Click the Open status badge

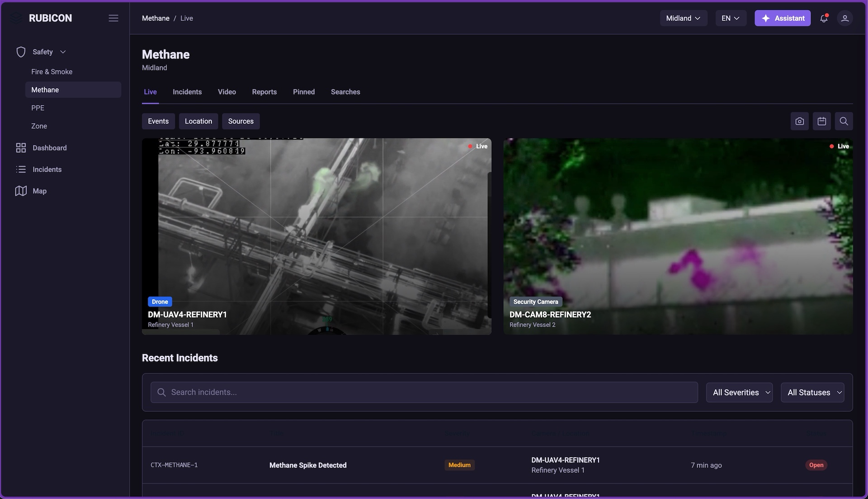point(816,465)
